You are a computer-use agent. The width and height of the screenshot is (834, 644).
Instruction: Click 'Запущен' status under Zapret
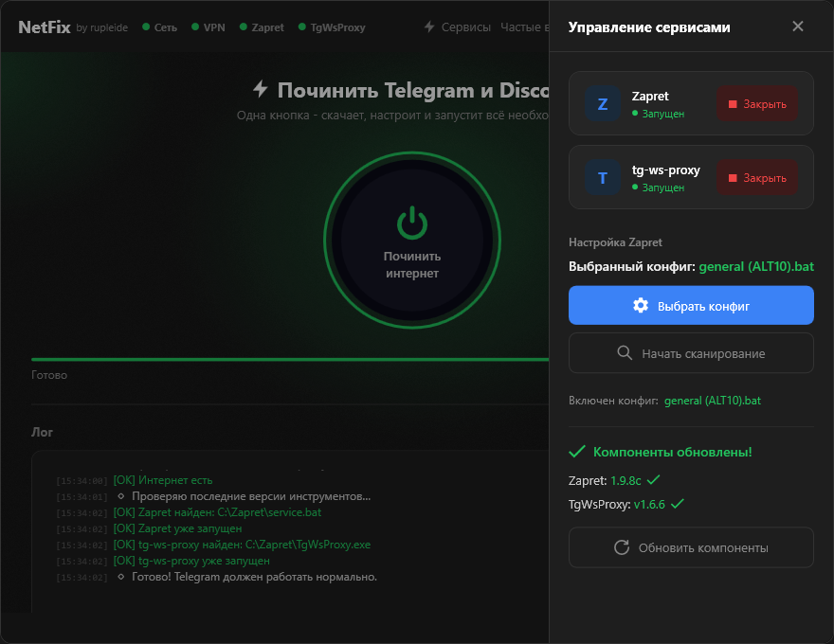coord(662,114)
